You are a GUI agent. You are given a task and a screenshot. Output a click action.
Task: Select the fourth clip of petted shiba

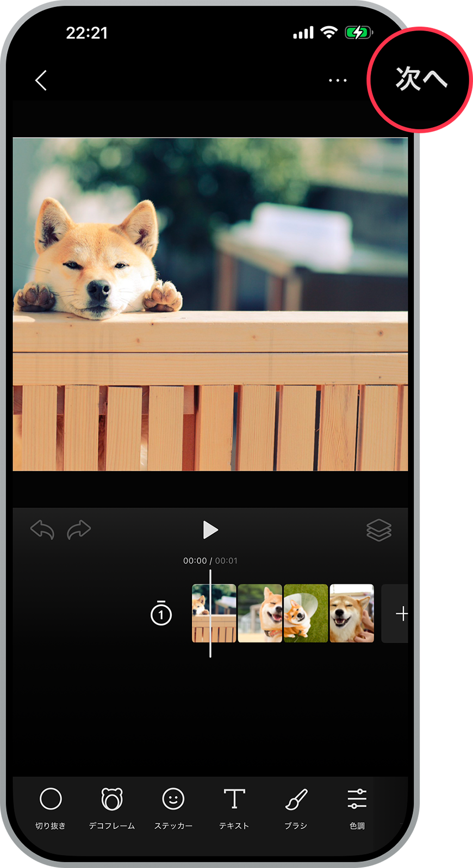tap(352, 613)
